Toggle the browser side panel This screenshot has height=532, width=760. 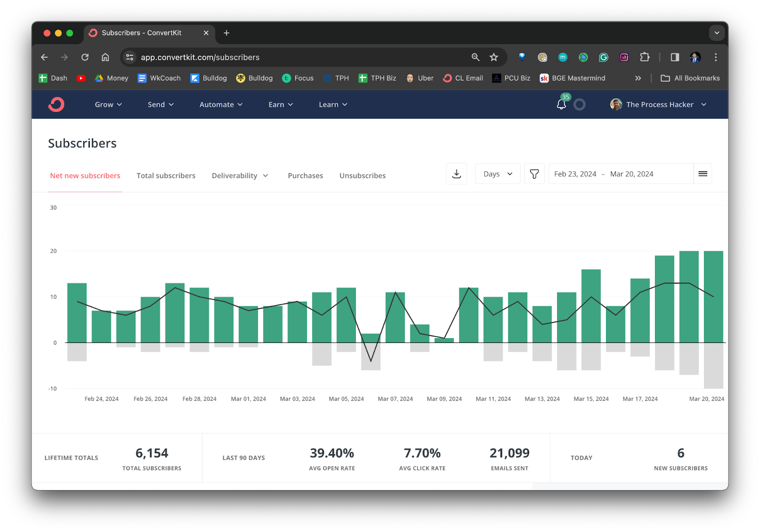pos(675,57)
